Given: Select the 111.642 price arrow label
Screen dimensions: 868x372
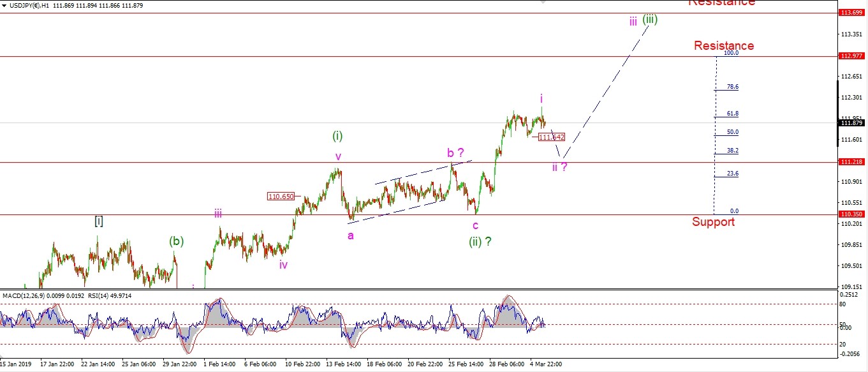Looking at the screenshot, I should tap(551, 137).
